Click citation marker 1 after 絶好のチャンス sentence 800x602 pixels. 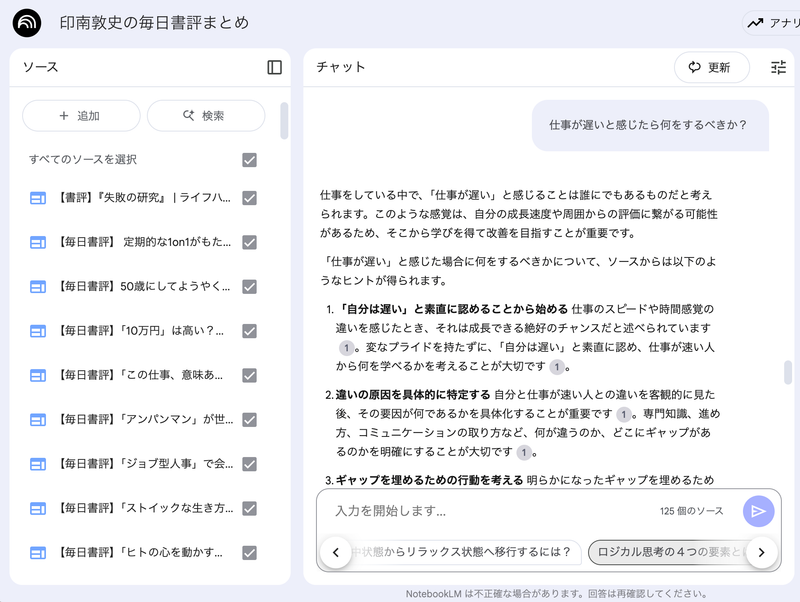[346, 347]
